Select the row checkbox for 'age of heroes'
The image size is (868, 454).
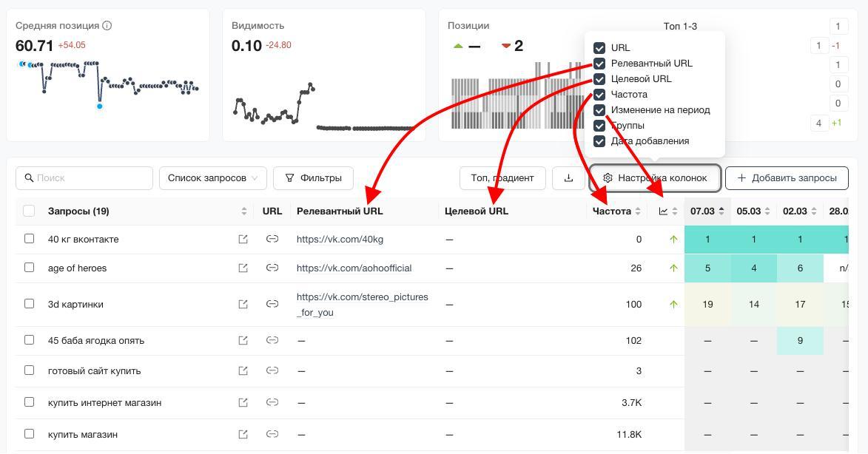(x=30, y=268)
